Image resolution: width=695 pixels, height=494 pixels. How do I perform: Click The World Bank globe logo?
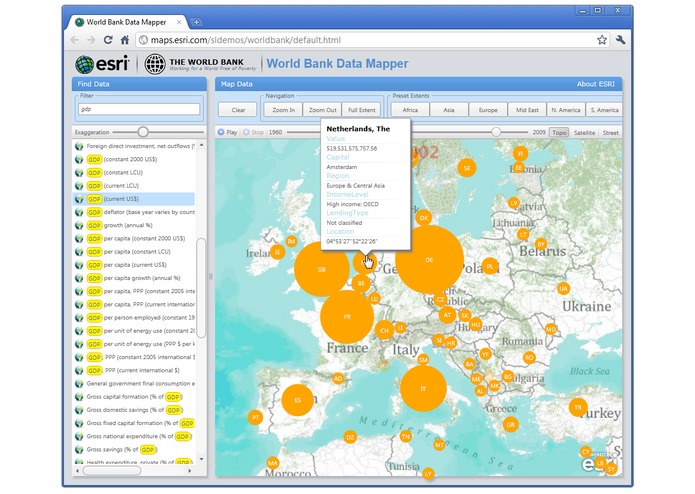pyautogui.click(x=155, y=64)
